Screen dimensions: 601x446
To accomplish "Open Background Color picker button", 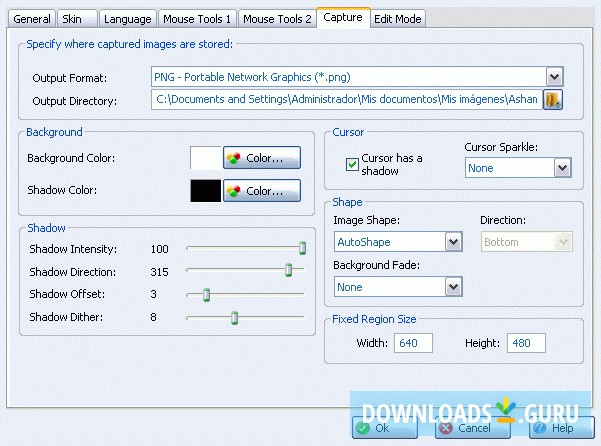I will click(x=262, y=157).
